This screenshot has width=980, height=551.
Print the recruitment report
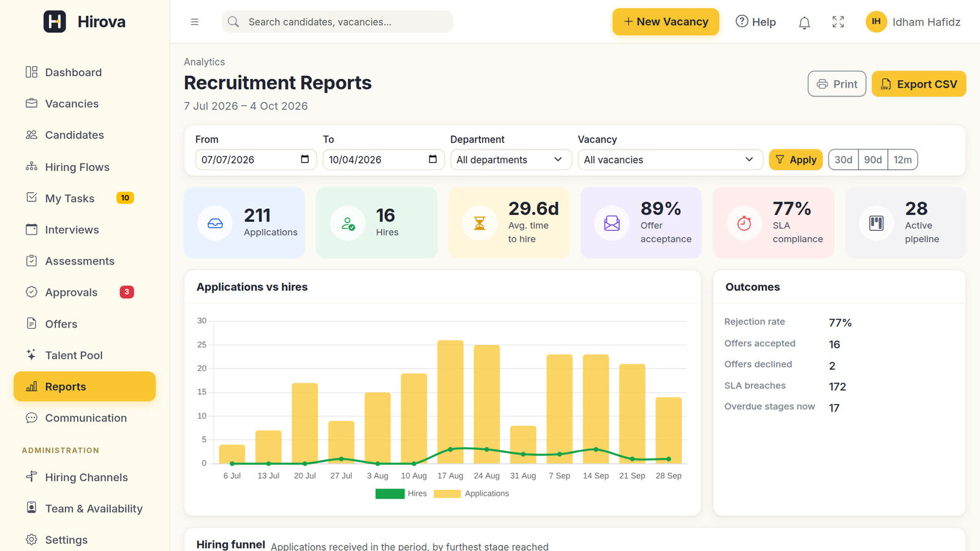tap(837, 84)
